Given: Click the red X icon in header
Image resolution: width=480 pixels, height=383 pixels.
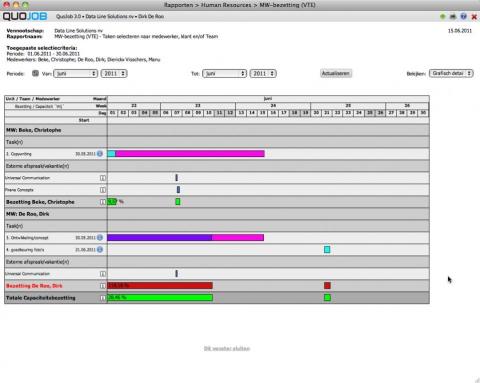Looking at the screenshot, I should point(474,17).
